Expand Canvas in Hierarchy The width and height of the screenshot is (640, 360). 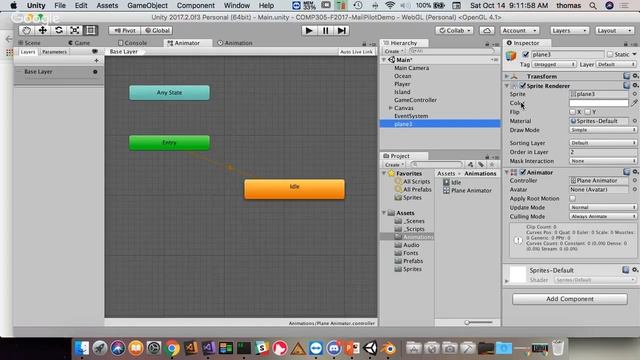click(390, 108)
